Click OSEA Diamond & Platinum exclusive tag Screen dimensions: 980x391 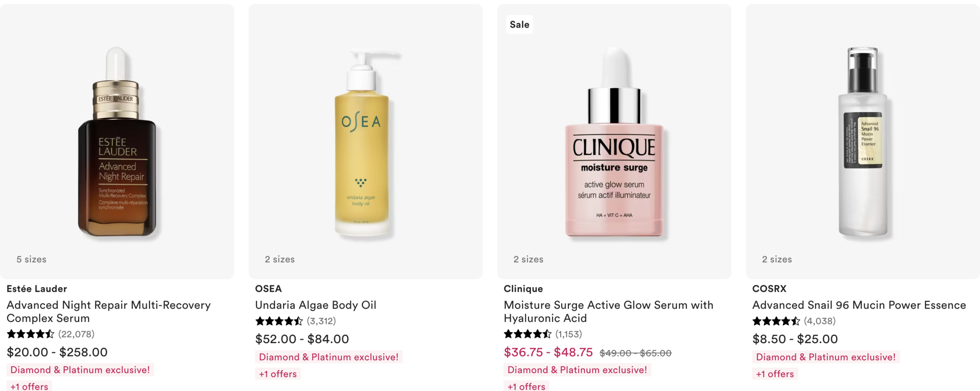(329, 357)
